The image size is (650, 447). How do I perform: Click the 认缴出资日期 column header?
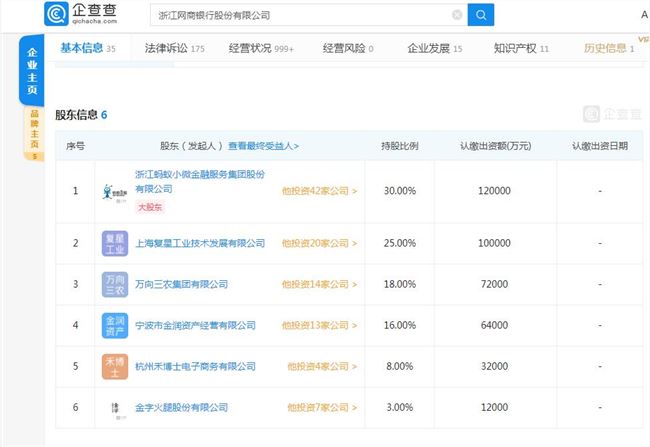(x=600, y=146)
